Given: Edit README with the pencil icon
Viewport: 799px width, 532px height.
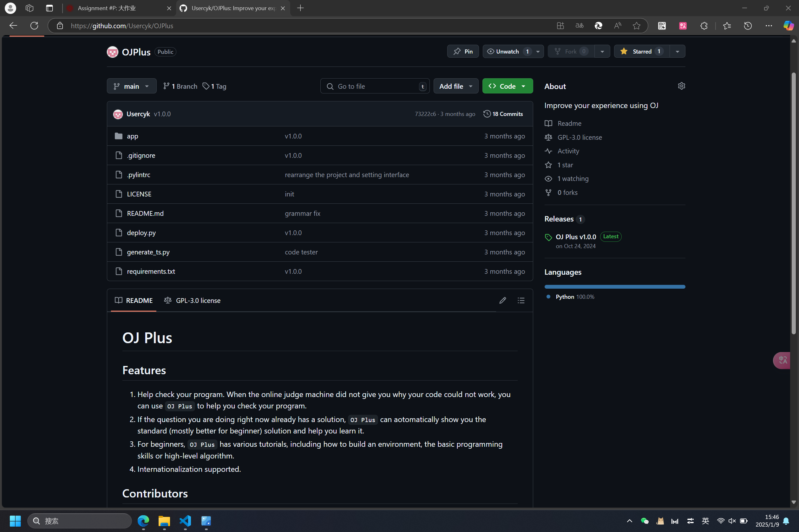Looking at the screenshot, I should tap(502, 300).
